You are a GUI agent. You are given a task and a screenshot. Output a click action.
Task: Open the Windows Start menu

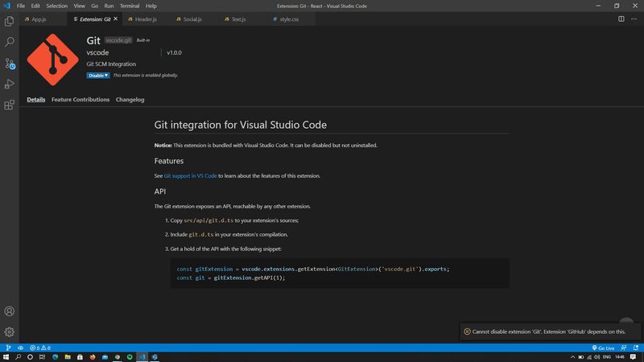click(6, 356)
